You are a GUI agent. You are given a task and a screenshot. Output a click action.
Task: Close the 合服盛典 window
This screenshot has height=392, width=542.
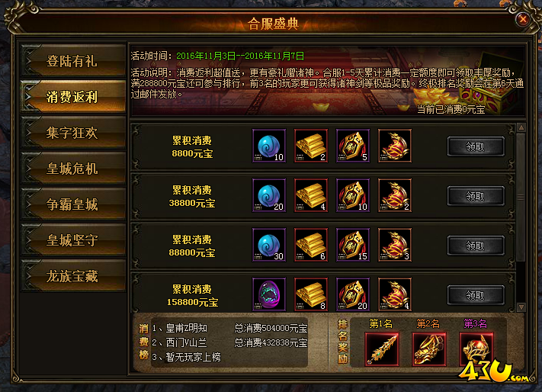click(x=523, y=19)
